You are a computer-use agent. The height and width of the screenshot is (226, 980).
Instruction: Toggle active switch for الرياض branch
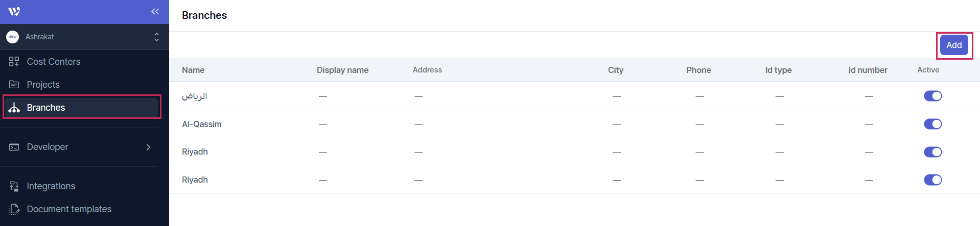[932, 96]
